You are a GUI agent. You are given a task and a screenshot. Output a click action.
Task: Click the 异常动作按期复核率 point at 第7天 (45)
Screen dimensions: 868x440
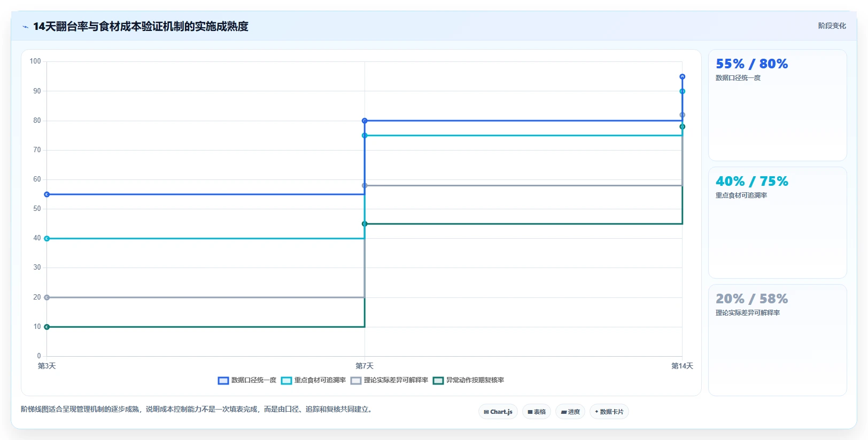pos(365,224)
